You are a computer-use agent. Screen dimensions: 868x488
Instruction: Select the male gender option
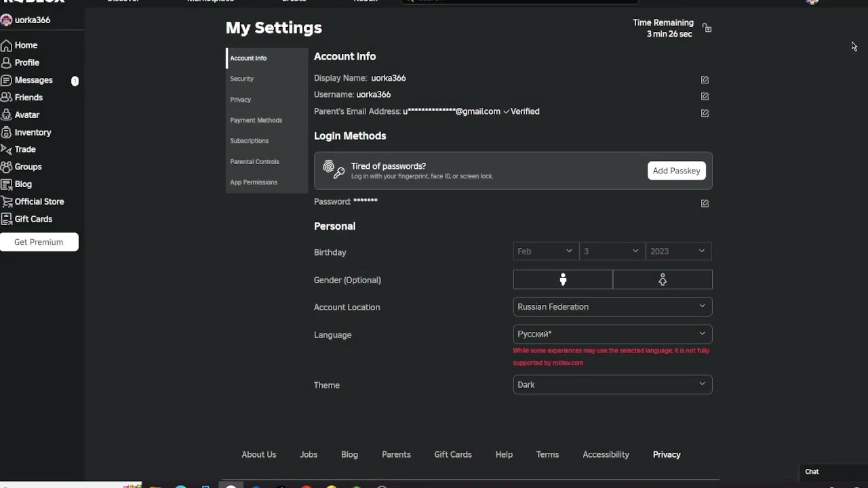click(x=563, y=279)
